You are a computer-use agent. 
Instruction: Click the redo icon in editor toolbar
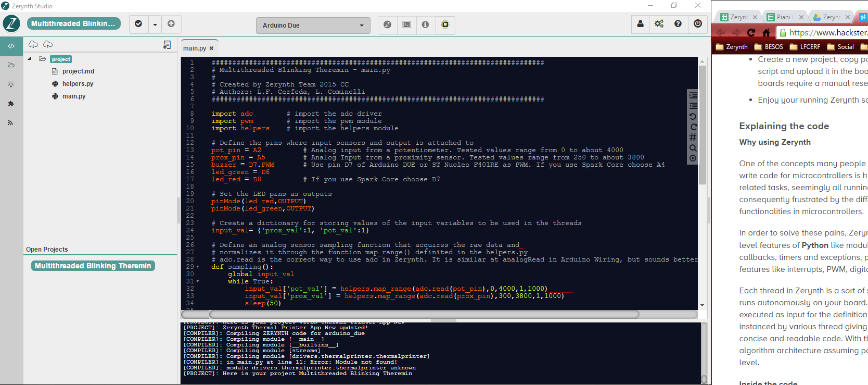(x=693, y=127)
